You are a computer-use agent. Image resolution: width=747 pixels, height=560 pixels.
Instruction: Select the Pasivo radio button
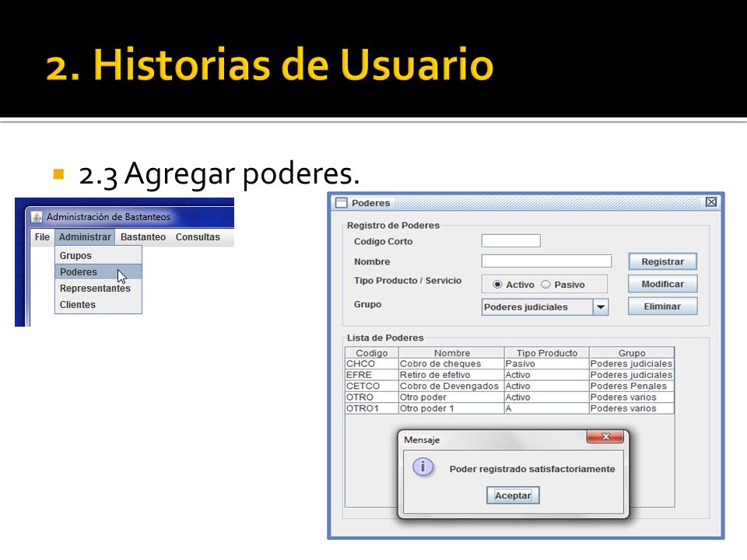click(x=545, y=285)
